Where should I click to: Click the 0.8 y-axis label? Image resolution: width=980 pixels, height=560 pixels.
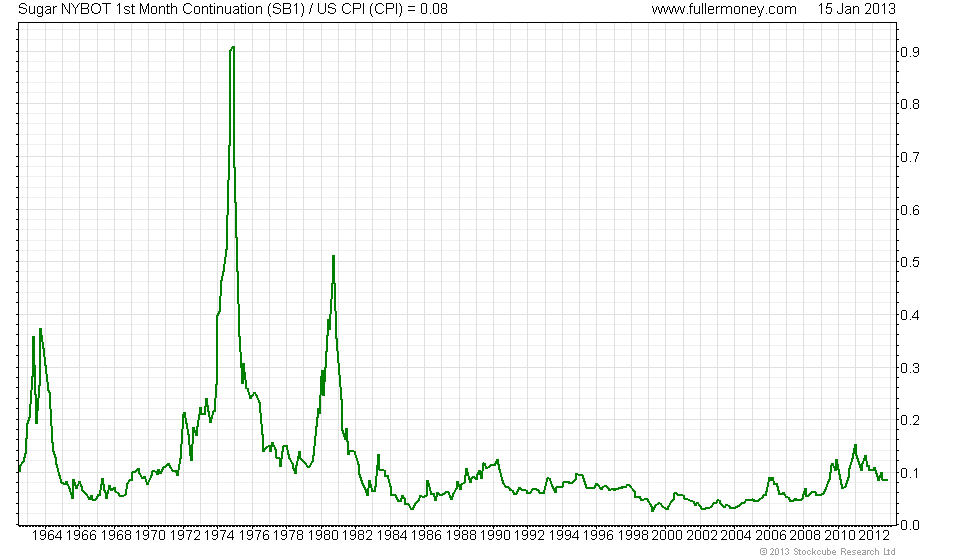click(910, 105)
